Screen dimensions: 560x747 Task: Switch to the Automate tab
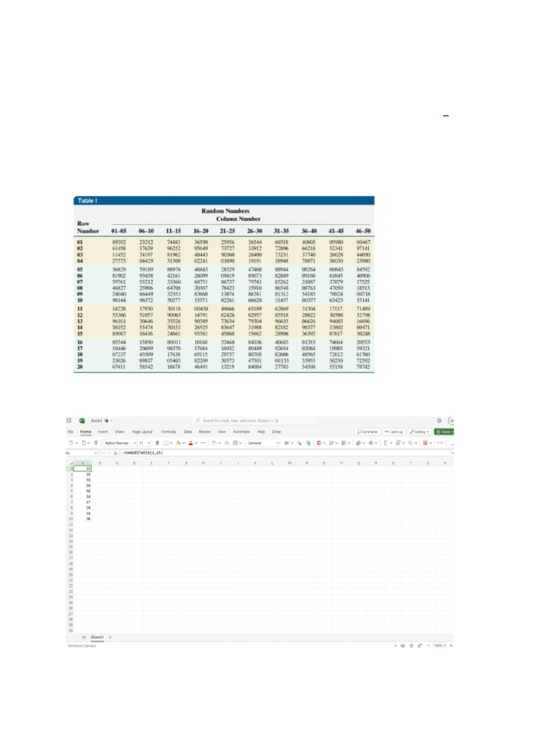(x=241, y=432)
